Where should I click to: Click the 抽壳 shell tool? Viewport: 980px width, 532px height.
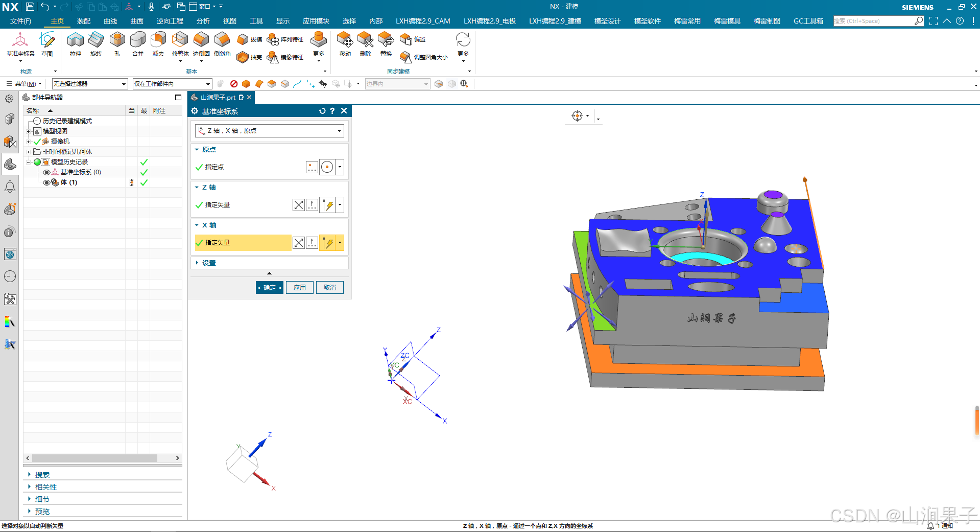pos(249,57)
